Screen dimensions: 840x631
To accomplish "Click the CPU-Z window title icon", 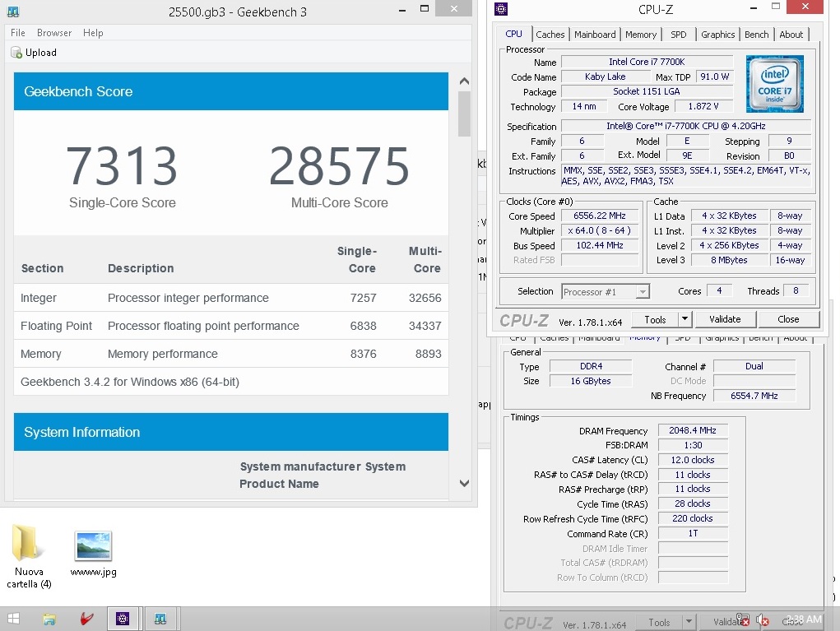I will [501, 8].
